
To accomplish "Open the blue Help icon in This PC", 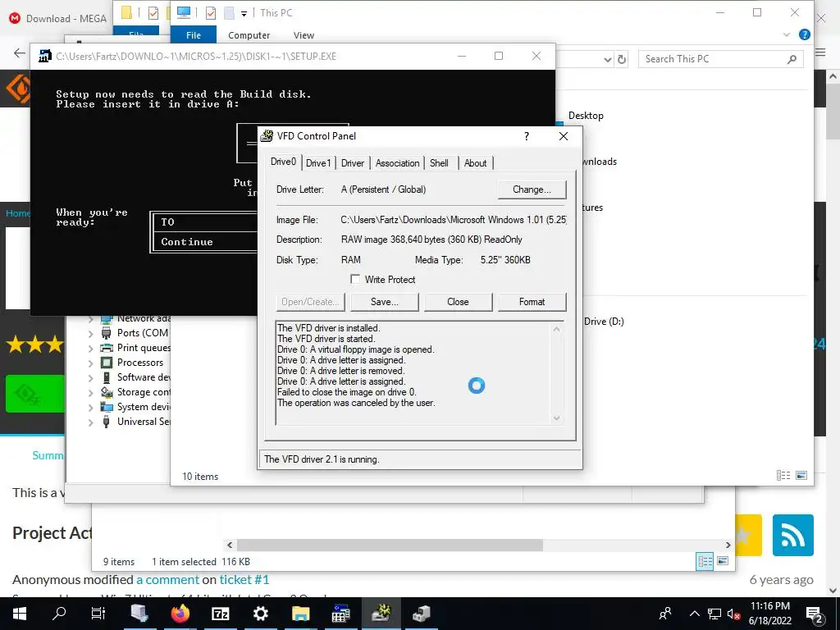I will tap(804, 34).
